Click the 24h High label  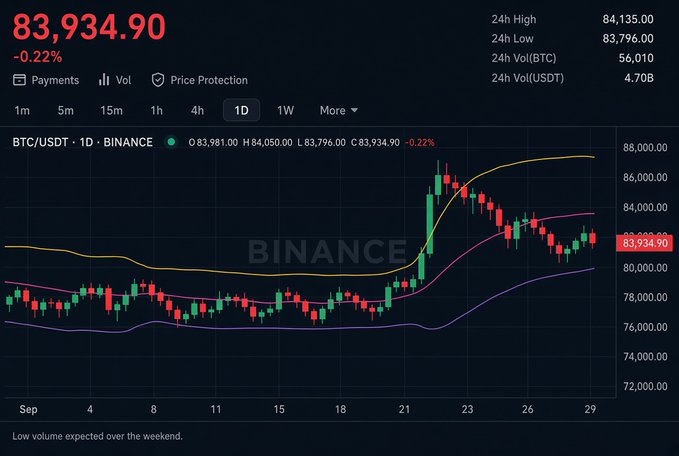pyautogui.click(x=514, y=19)
